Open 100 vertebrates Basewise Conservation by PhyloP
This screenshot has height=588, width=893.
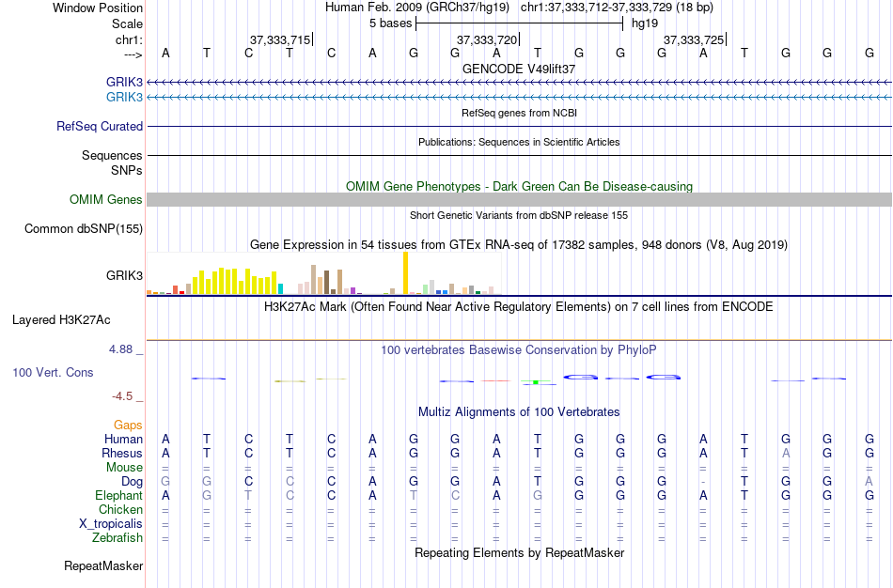519,350
